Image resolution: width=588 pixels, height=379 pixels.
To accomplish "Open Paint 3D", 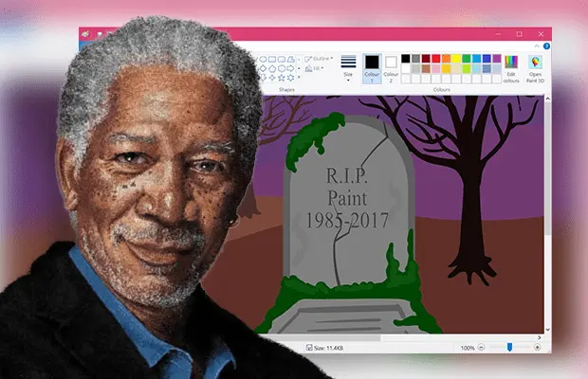I will pyautogui.click(x=535, y=69).
